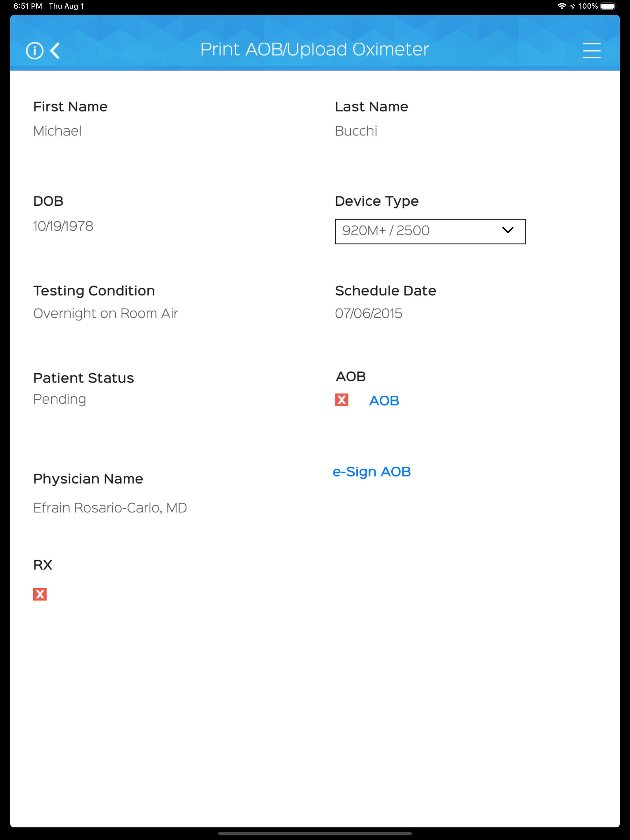Open the blue AOB link
Screen dimensions: 630x840
[x=384, y=401]
